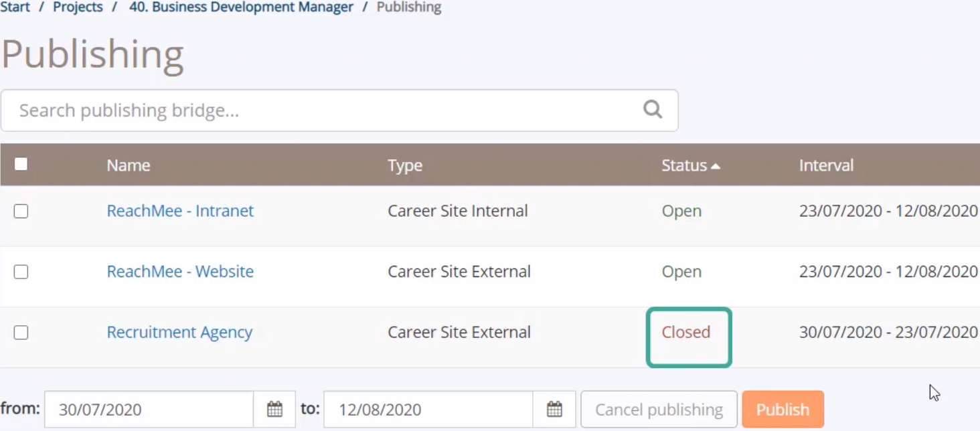Toggle the Status column sort arrow
The width and height of the screenshot is (980, 431).
(716, 165)
